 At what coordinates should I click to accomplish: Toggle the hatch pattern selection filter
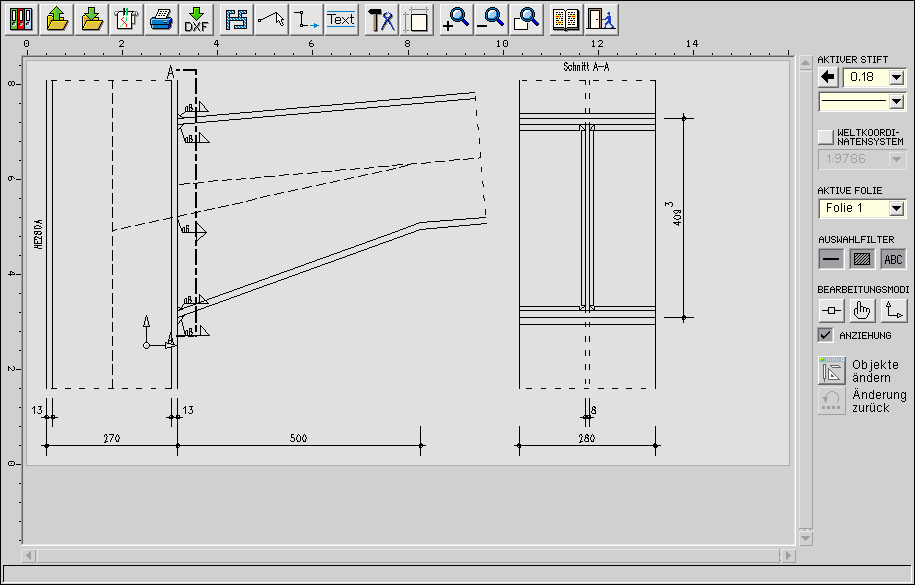pyautogui.click(x=861, y=259)
